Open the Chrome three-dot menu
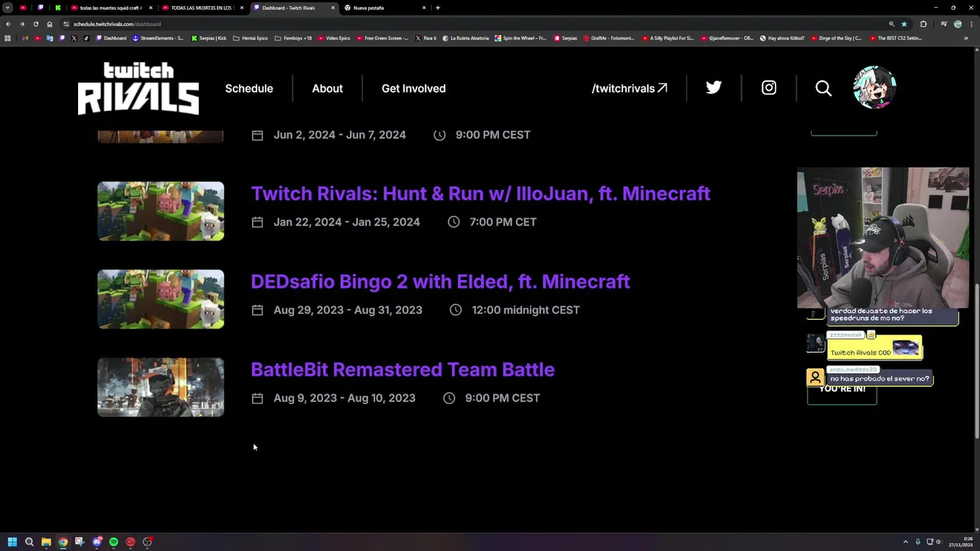The image size is (980, 551). click(971, 24)
